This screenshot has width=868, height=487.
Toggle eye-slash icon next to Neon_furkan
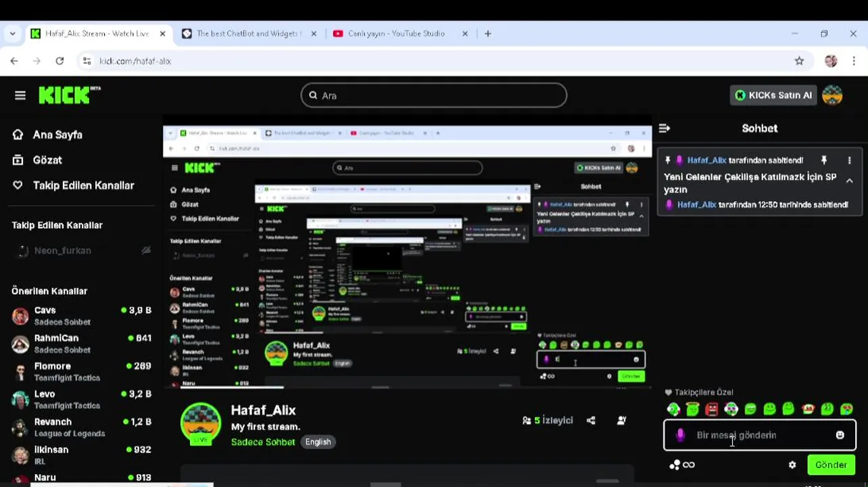click(x=145, y=250)
